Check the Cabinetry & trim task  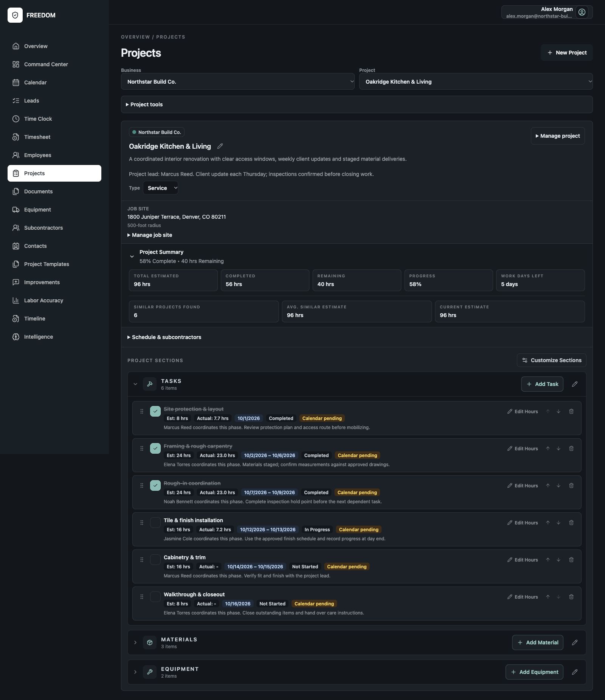coord(155,560)
